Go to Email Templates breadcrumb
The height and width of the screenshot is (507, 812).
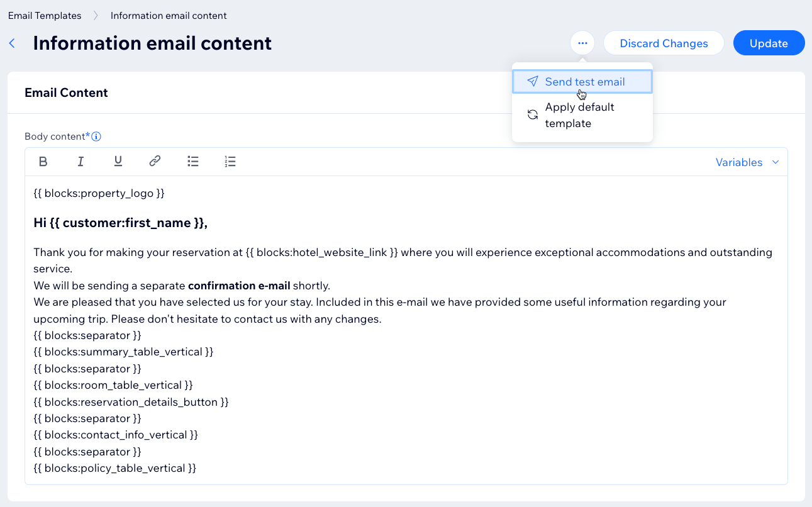click(x=45, y=16)
